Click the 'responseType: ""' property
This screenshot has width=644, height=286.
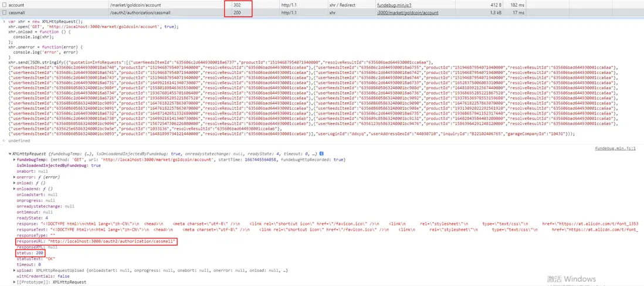[x=35, y=235]
